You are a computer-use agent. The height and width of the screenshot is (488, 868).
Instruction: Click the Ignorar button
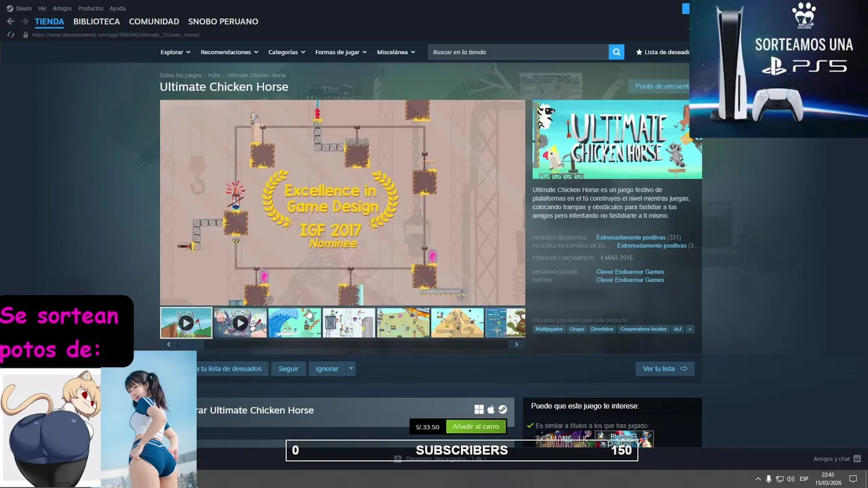(x=327, y=369)
